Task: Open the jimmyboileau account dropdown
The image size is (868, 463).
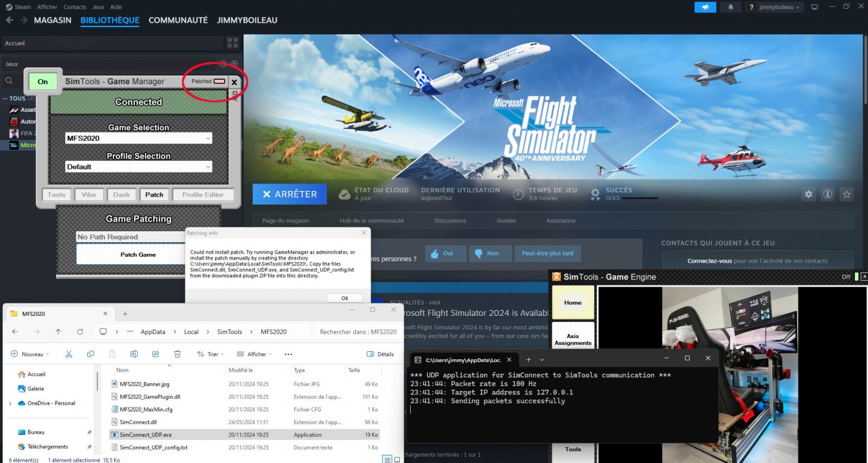Action: (775, 7)
